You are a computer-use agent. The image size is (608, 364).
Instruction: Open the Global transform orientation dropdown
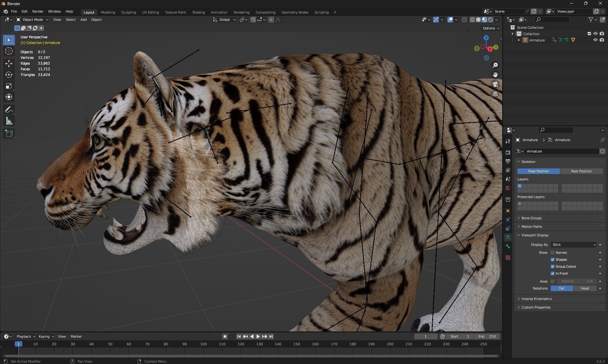(224, 20)
